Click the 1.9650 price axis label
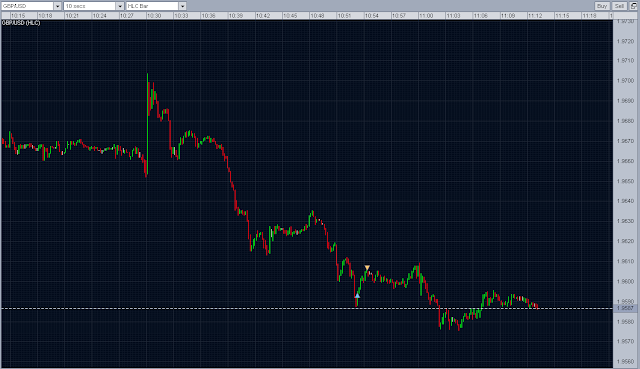The image size is (640, 369). [626, 181]
